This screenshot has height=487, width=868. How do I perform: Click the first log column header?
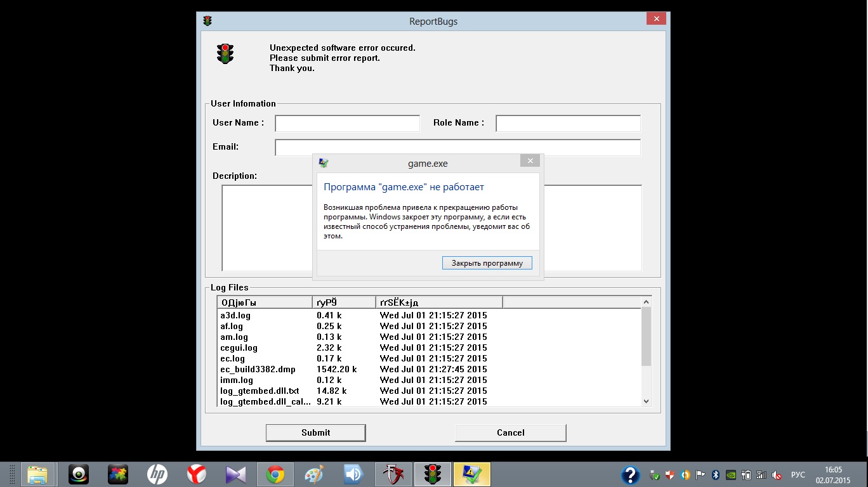pos(265,302)
